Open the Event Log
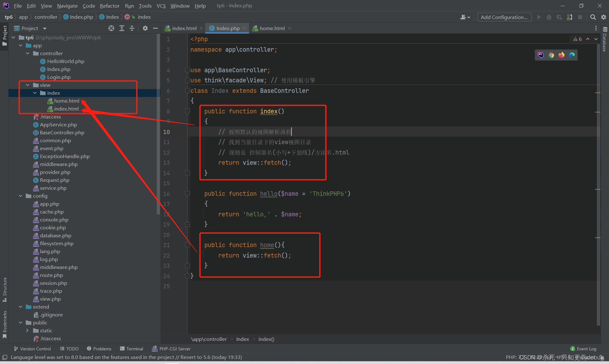 583,349
